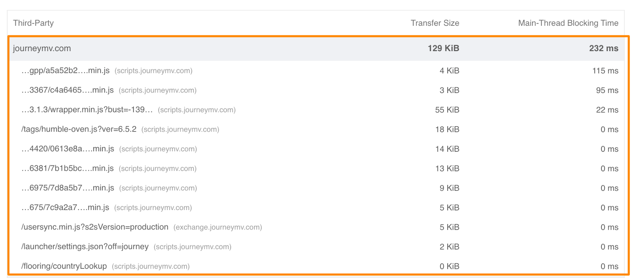Click the 232 ms total blocking time
Viewport: 644px width, 278px height.
(x=603, y=48)
